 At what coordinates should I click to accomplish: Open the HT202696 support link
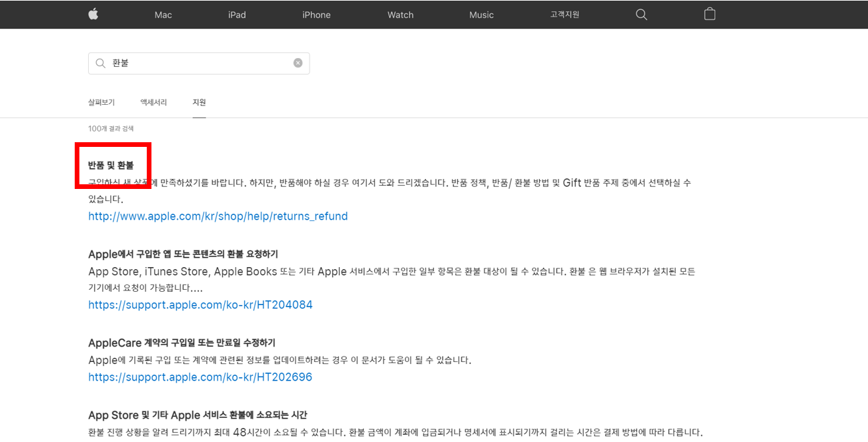pos(200,377)
